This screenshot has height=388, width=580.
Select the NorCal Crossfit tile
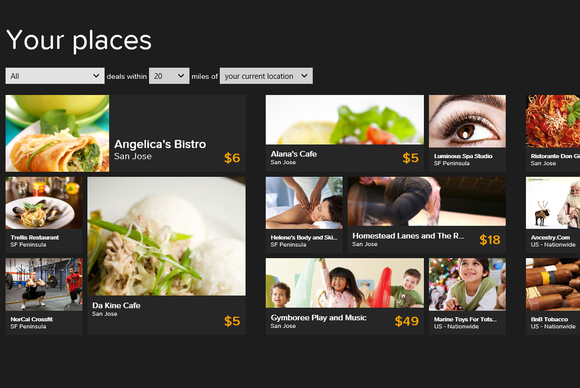pos(44,296)
